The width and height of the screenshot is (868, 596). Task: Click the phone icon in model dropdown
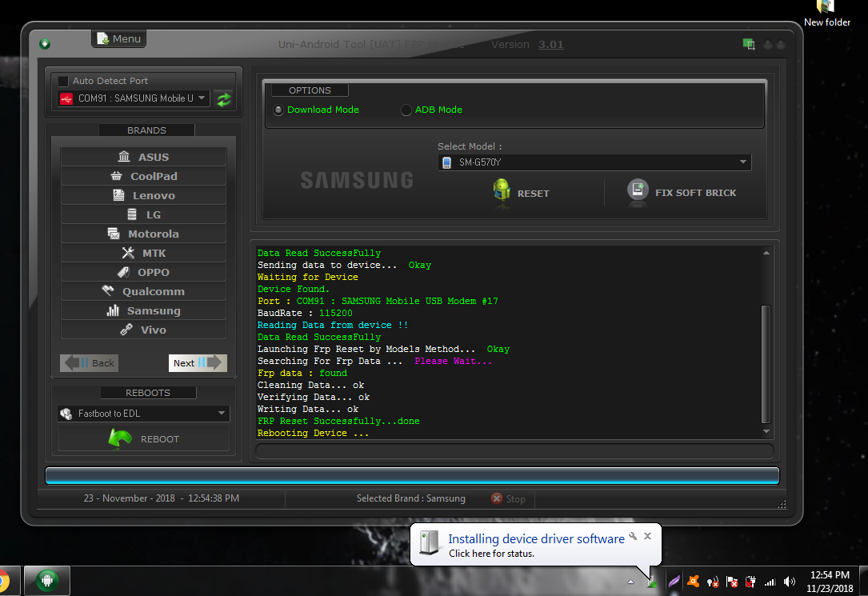pos(446,162)
